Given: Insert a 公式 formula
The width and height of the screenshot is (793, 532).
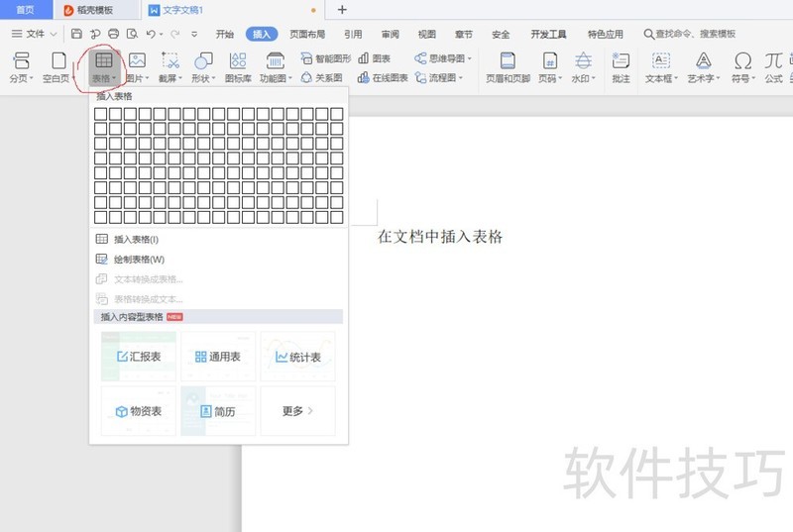Looking at the screenshot, I should point(774,67).
